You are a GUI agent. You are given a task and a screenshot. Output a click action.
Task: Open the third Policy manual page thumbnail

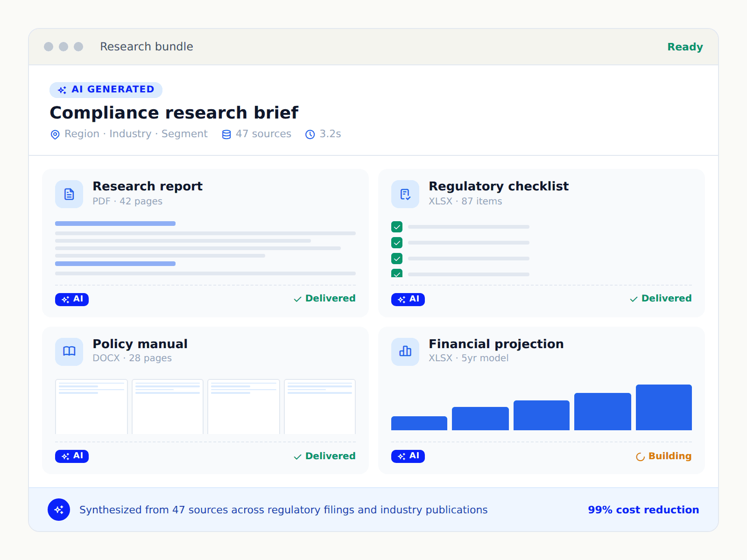pyautogui.click(x=244, y=406)
